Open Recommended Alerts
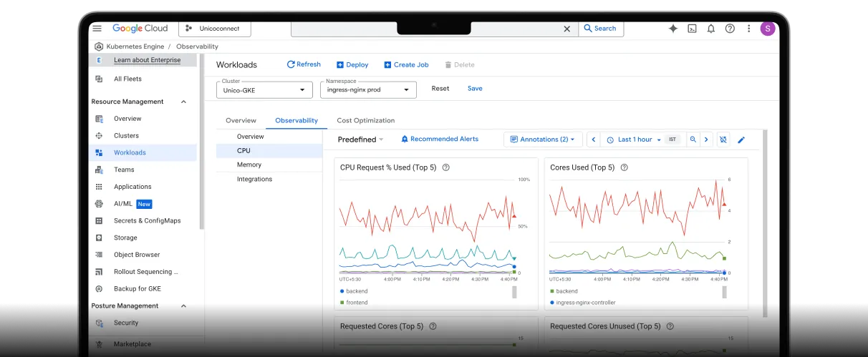868x357 pixels. pyautogui.click(x=440, y=139)
